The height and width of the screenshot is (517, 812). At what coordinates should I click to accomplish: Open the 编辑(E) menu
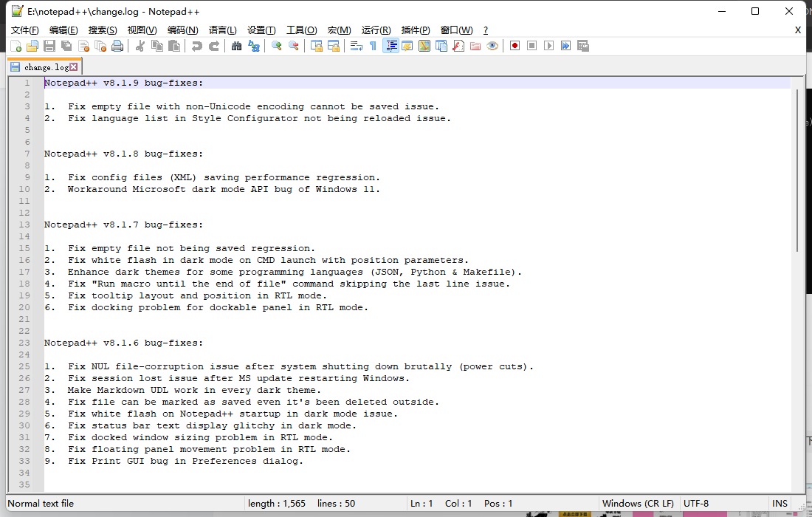(x=63, y=30)
